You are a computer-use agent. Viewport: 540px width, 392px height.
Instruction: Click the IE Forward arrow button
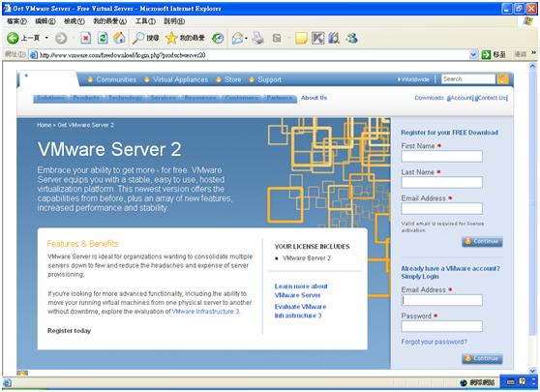61,38
